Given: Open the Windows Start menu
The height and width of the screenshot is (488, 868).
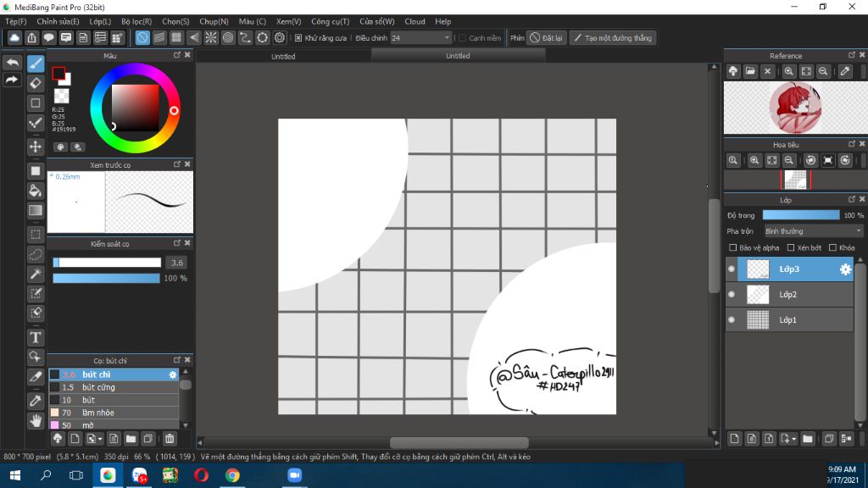Looking at the screenshot, I should click(15, 475).
